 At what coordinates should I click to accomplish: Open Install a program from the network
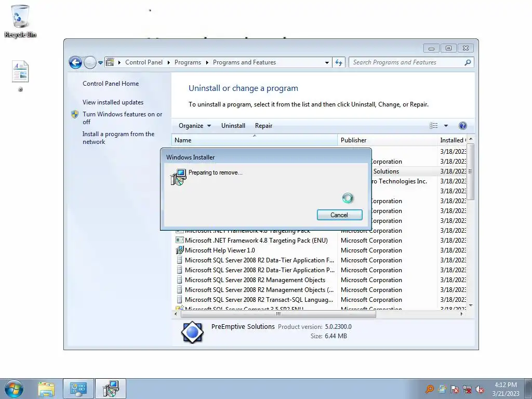click(x=118, y=138)
